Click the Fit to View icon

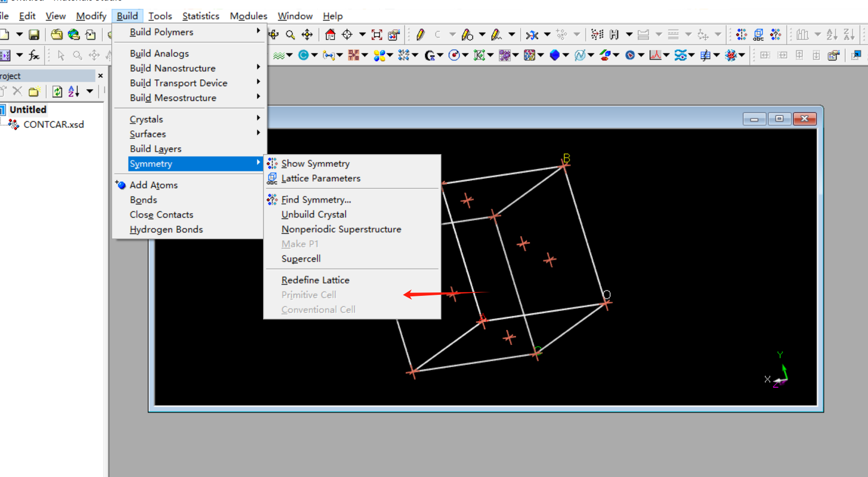click(x=377, y=34)
